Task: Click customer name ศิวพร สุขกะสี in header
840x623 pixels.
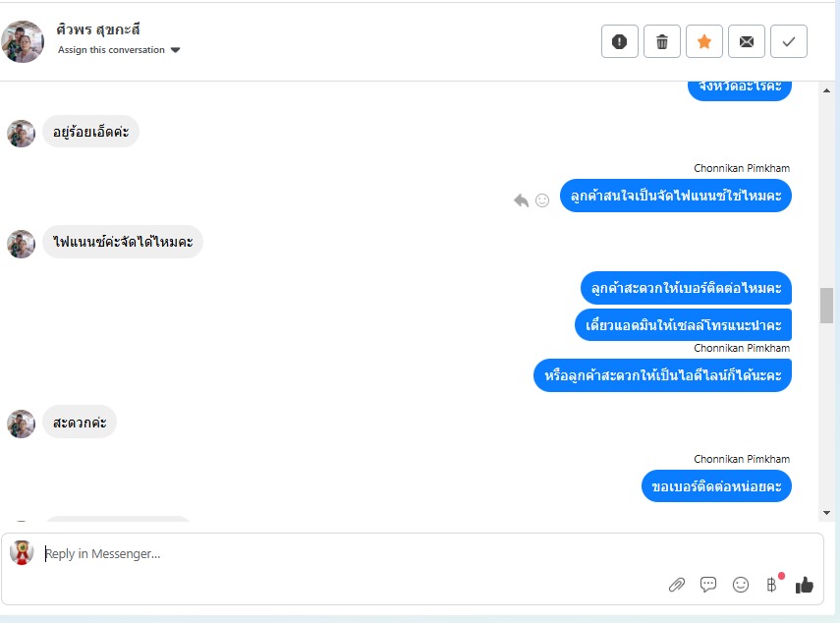Action: coord(98,29)
